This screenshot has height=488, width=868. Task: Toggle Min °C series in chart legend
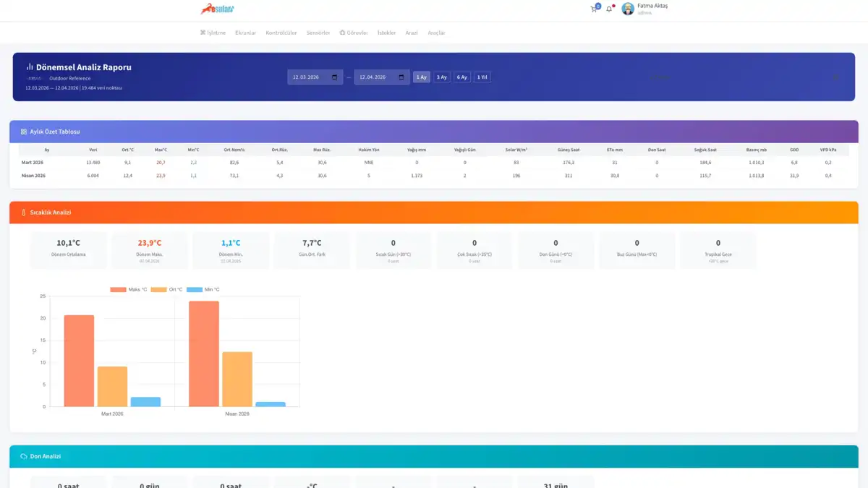click(x=203, y=289)
